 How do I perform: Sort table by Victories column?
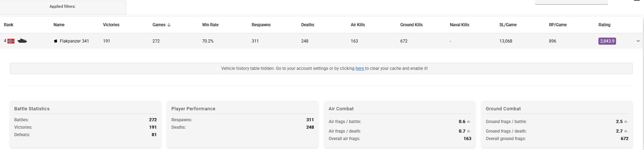click(x=111, y=25)
